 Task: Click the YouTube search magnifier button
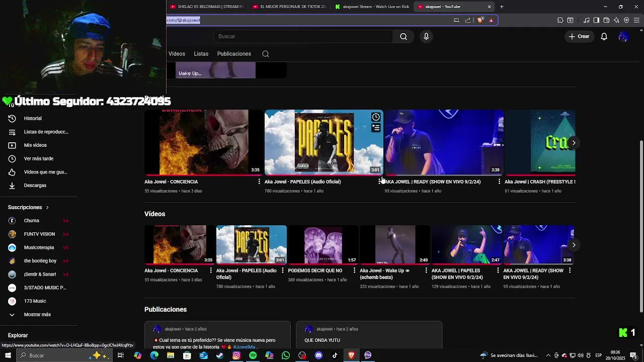coord(404,36)
